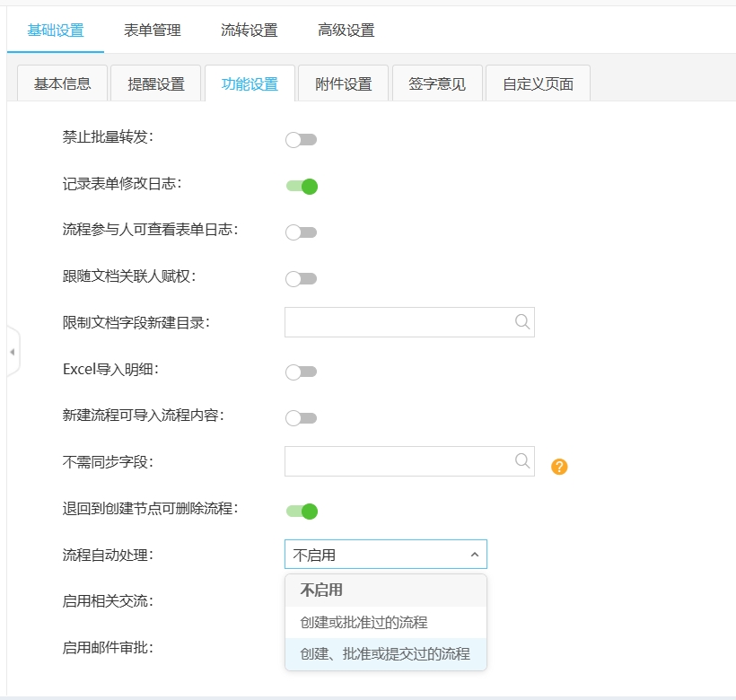Click search icon in 不需同步字段 field
Image resolution: width=736 pixels, height=700 pixels.
tap(522, 461)
